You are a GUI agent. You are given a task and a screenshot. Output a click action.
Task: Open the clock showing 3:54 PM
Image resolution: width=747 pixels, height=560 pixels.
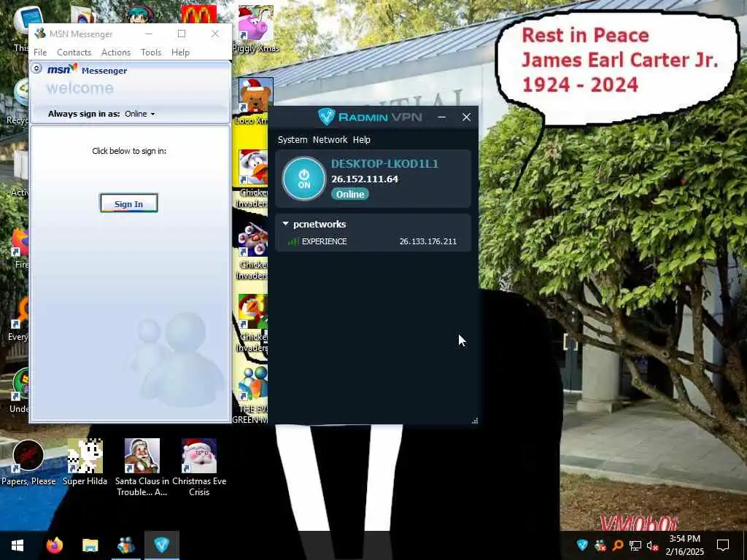[684, 545]
